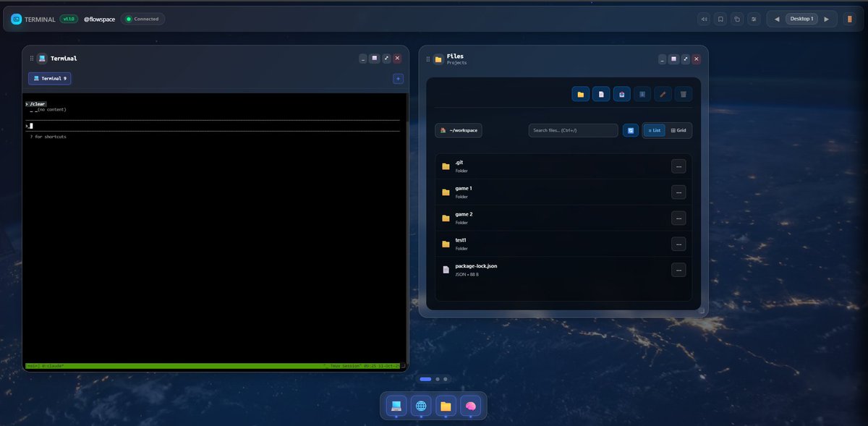Click the new folder icon in Files toolbar
868x426 pixels.
(x=580, y=94)
